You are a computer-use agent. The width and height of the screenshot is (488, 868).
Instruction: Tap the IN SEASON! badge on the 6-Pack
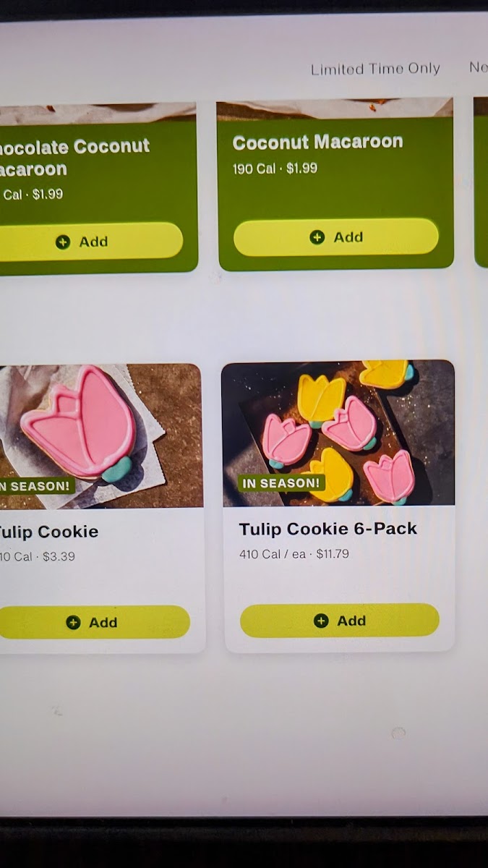281,482
